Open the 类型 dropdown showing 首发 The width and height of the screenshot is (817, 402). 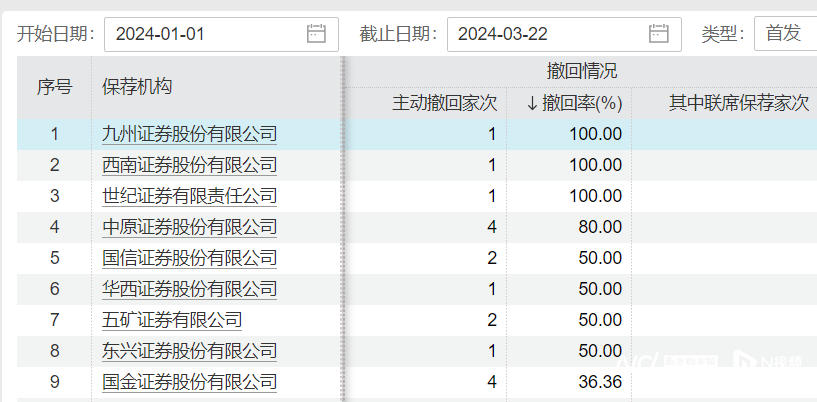(x=786, y=34)
